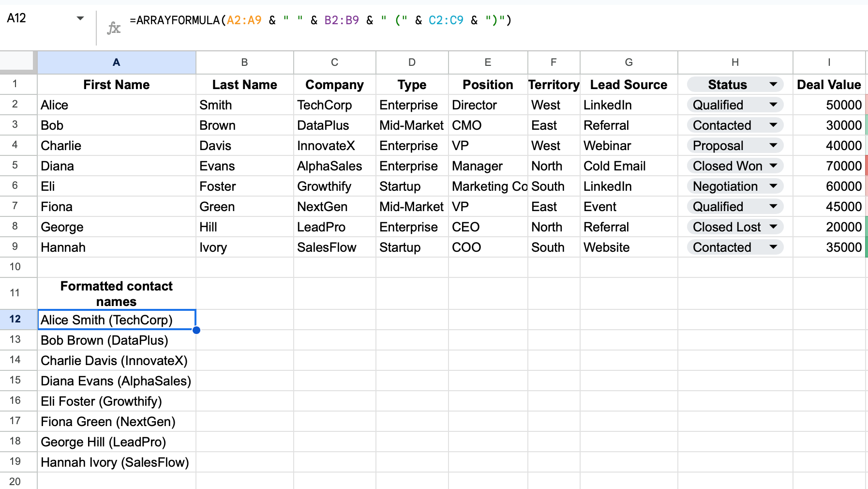Open the Name Box dropdown arrow

point(80,18)
